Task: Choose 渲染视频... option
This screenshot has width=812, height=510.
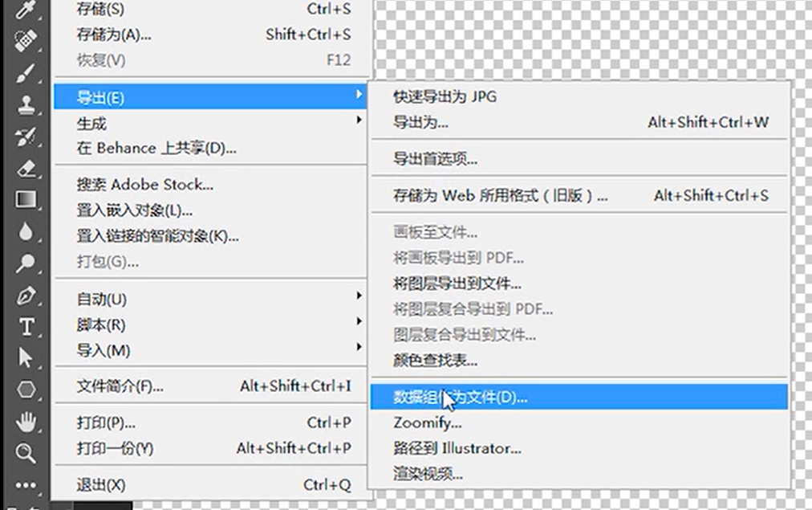Action: coord(579,474)
